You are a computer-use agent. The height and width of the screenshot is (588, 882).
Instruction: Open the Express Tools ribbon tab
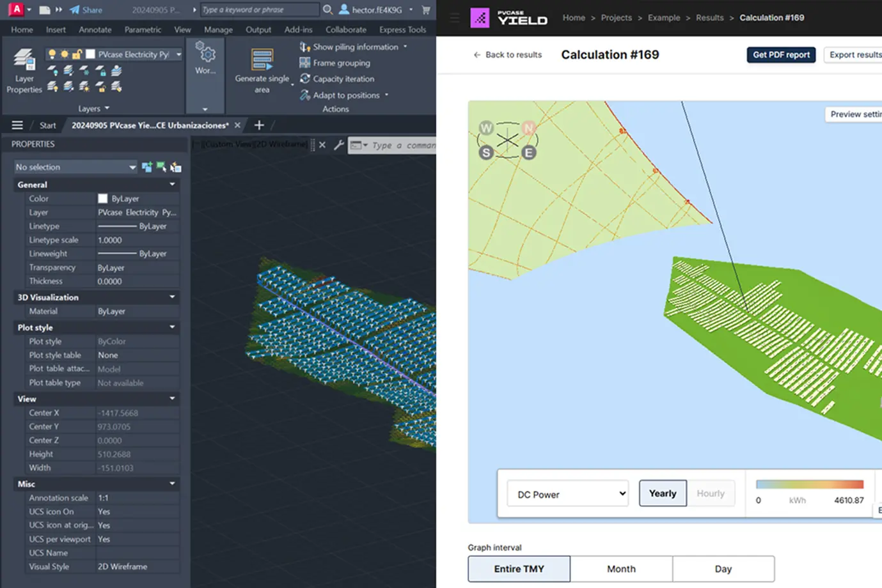[x=402, y=29]
